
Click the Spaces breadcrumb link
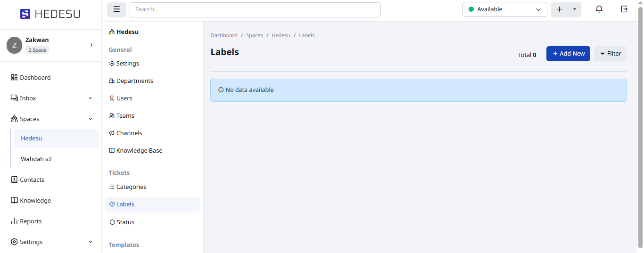255,35
